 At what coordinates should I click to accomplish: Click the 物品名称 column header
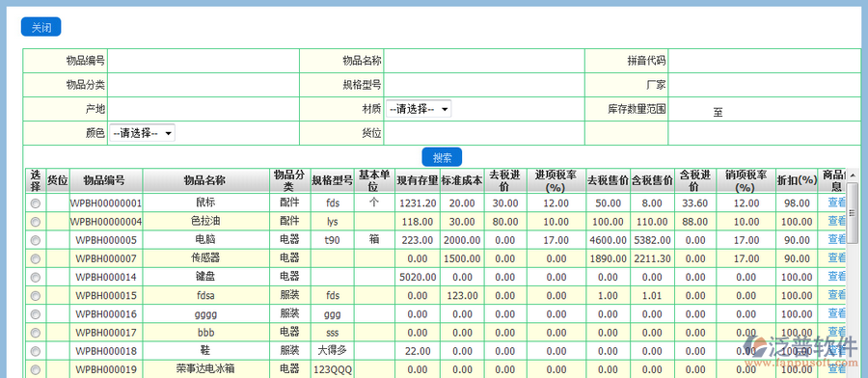pyautogui.click(x=205, y=180)
